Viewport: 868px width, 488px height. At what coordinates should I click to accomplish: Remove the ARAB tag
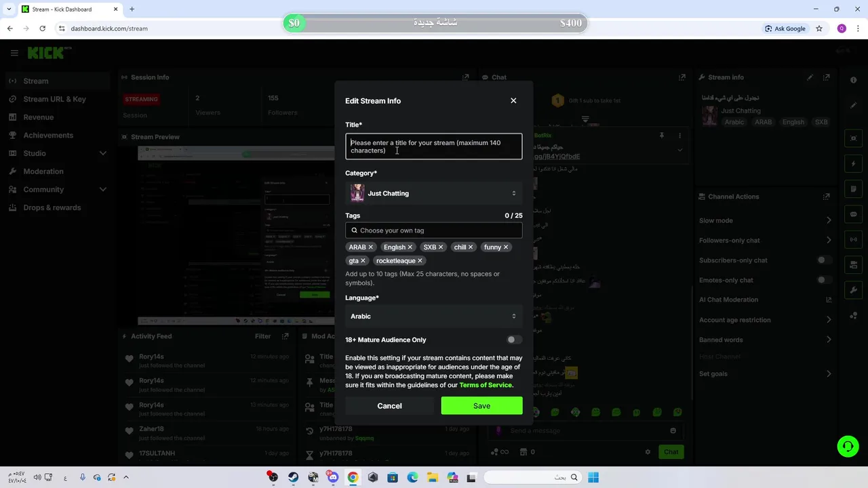click(370, 247)
